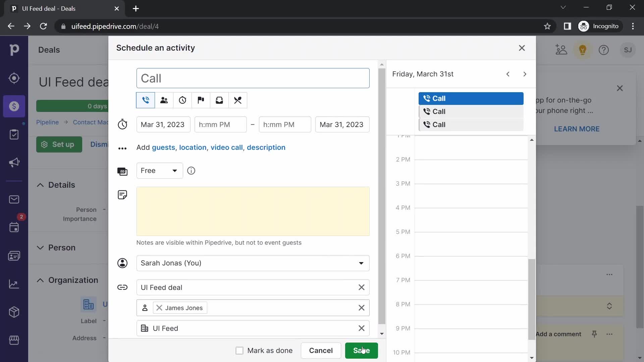
Task: Select the flag icon in activity toolbar
Action: pyautogui.click(x=201, y=100)
